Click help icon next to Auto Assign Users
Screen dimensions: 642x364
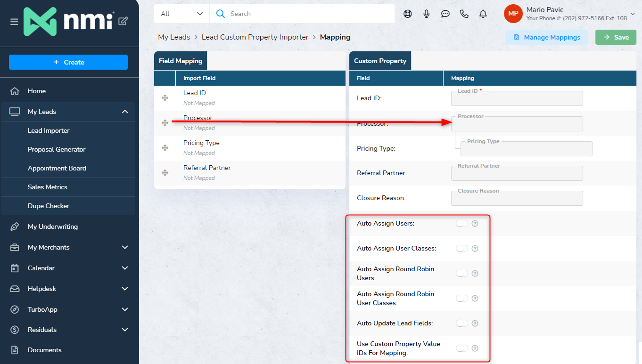point(475,224)
